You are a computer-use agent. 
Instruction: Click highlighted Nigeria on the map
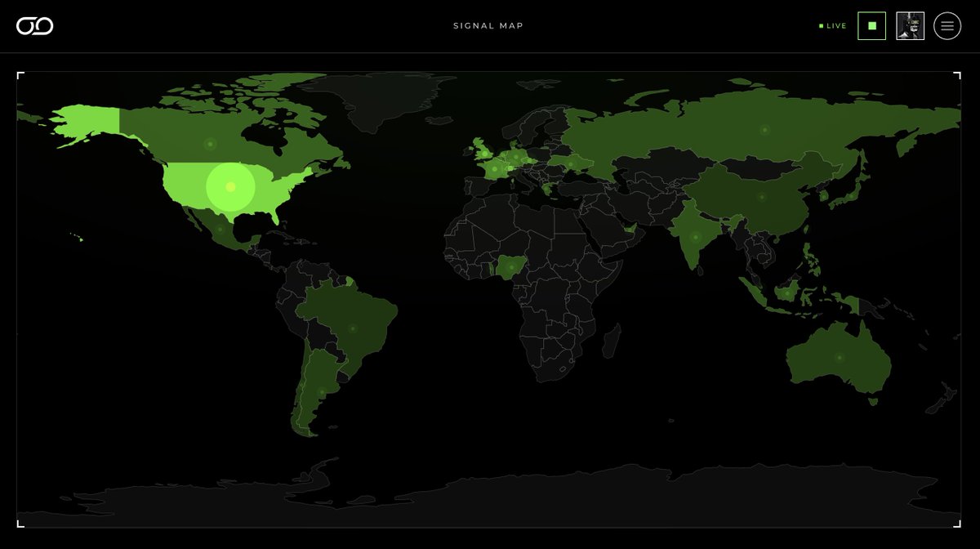pos(513,266)
